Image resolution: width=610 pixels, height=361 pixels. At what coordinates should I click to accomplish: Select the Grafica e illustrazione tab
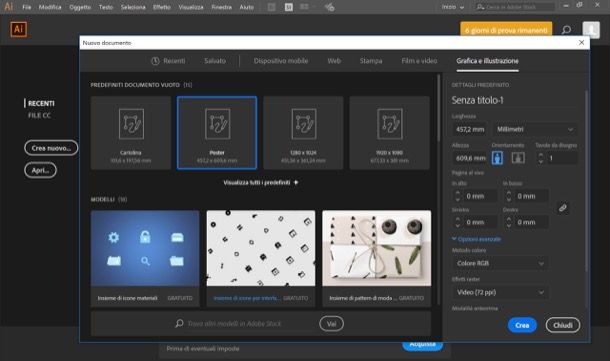point(487,61)
